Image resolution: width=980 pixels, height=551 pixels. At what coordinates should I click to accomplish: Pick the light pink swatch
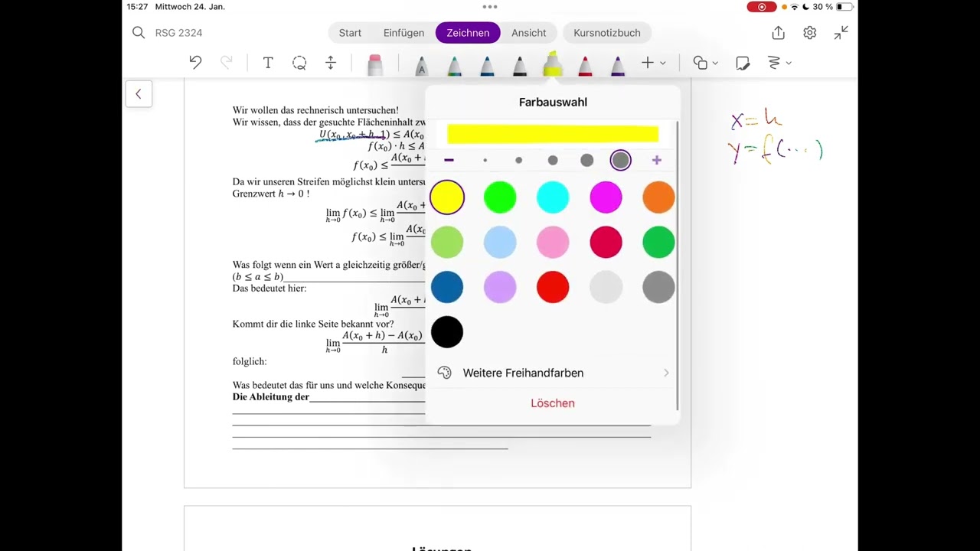(x=553, y=243)
